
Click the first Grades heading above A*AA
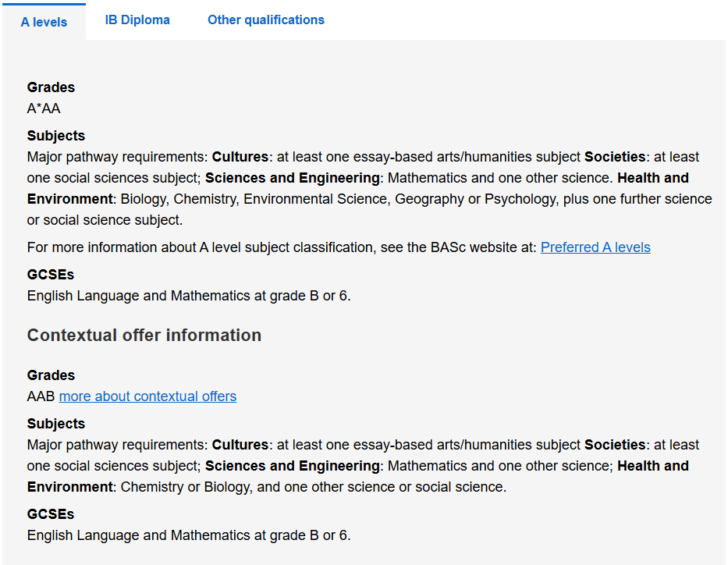(x=51, y=87)
